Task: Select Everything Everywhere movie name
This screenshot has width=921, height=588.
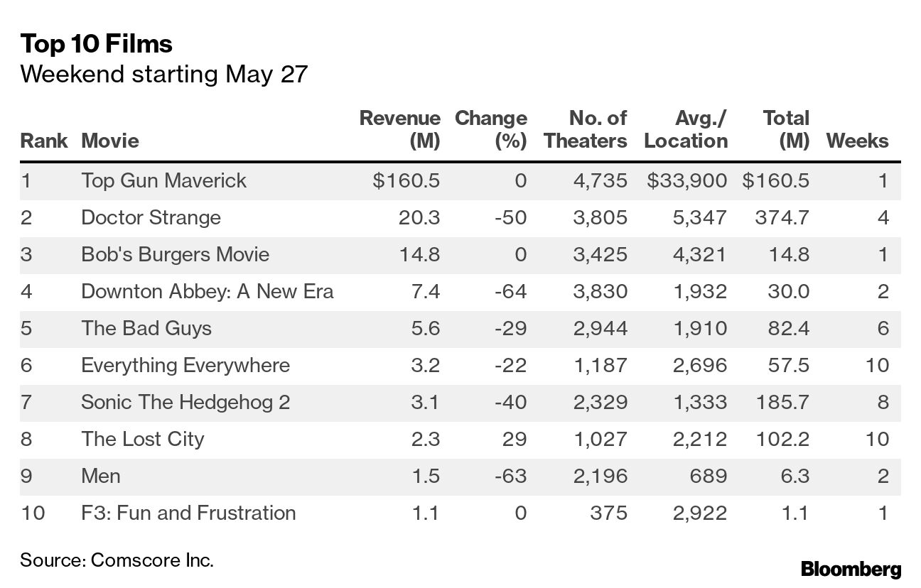Action: tap(185, 365)
